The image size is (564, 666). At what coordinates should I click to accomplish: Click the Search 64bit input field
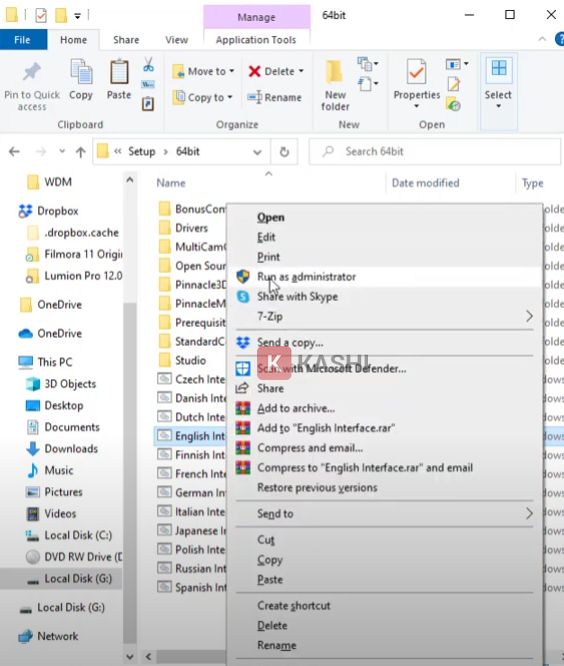click(x=435, y=152)
